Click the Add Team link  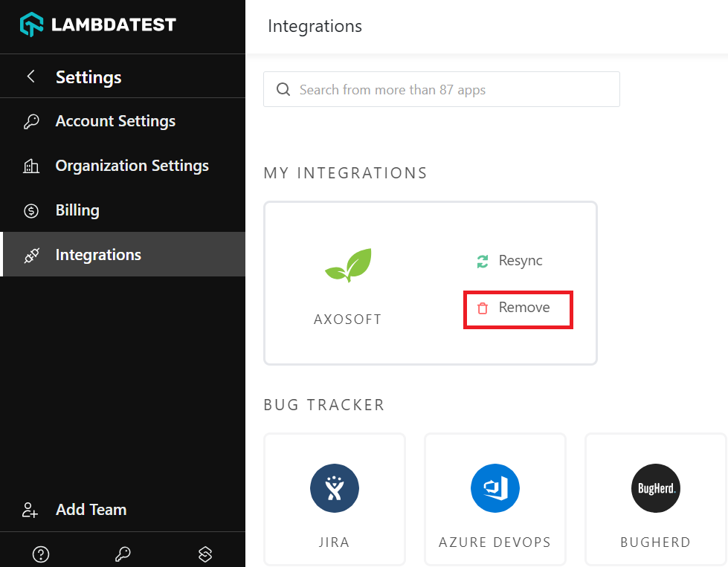[91, 510]
